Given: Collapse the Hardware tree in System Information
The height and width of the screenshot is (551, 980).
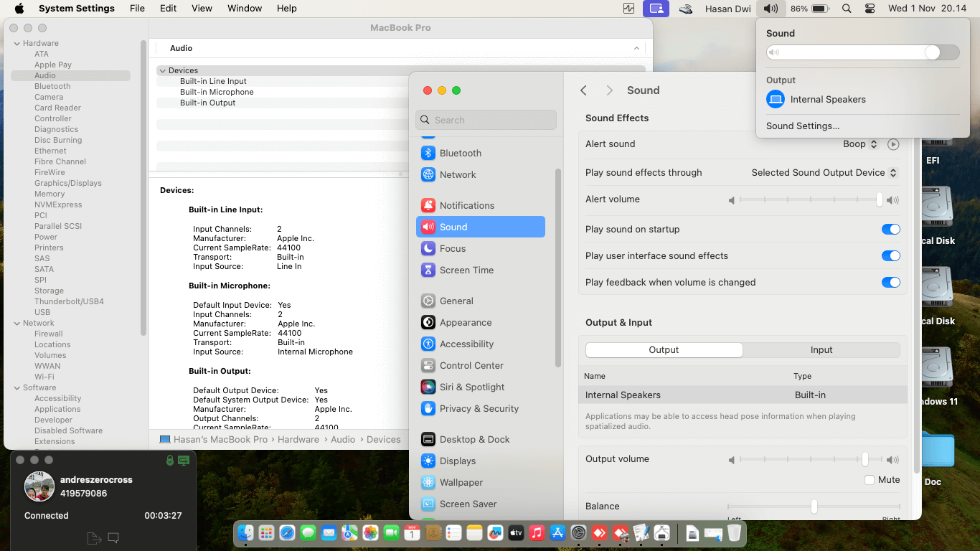Looking at the screenshot, I should coord(17,43).
